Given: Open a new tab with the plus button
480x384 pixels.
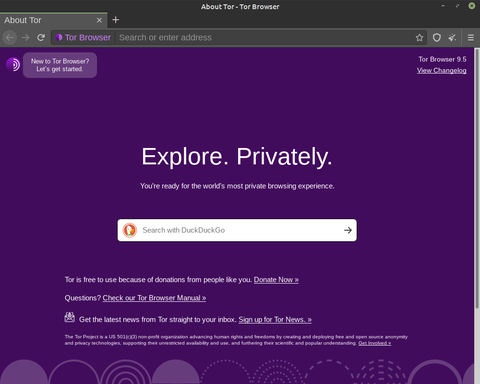Looking at the screenshot, I should [116, 20].
